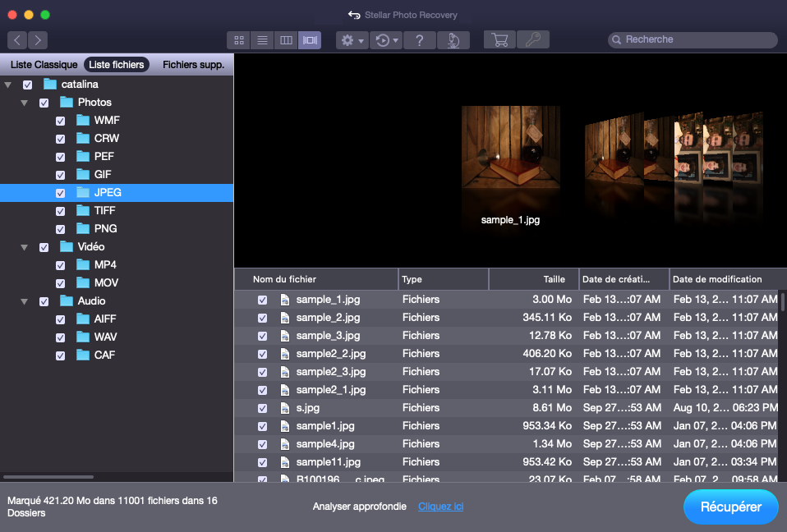
Task: Switch to grid thumbnail view
Action: pyautogui.click(x=239, y=40)
